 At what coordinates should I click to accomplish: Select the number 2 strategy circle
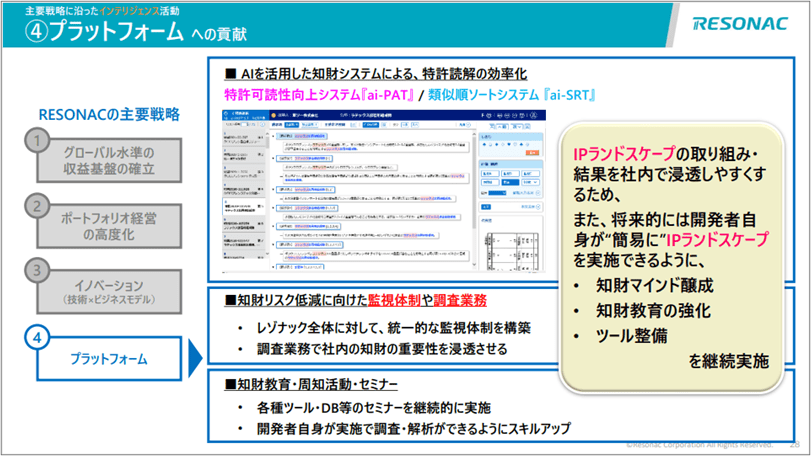point(37,206)
